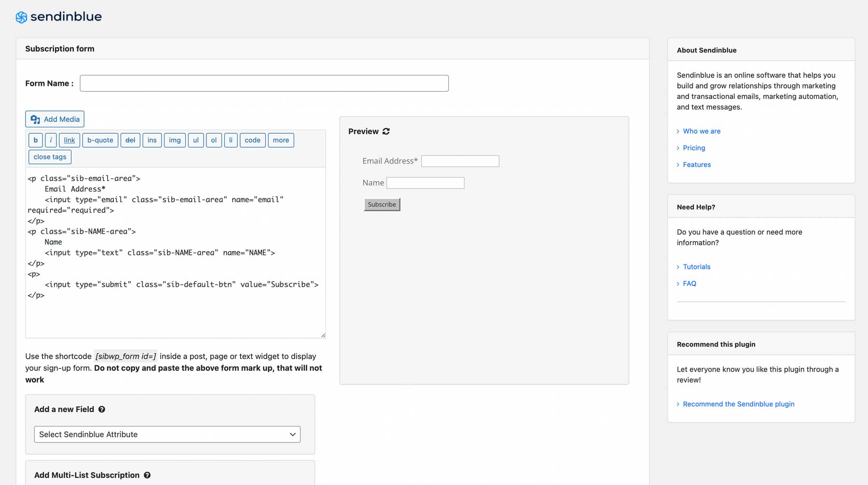Insert an image using the img button
The image size is (868, 485).
tap(175, 140)
